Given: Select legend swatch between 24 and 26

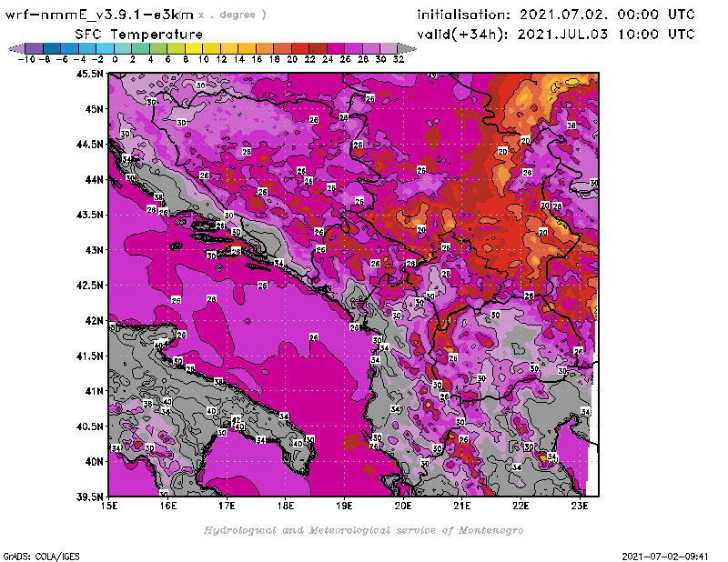Looking at the screenshot, I should pos(335,48).
